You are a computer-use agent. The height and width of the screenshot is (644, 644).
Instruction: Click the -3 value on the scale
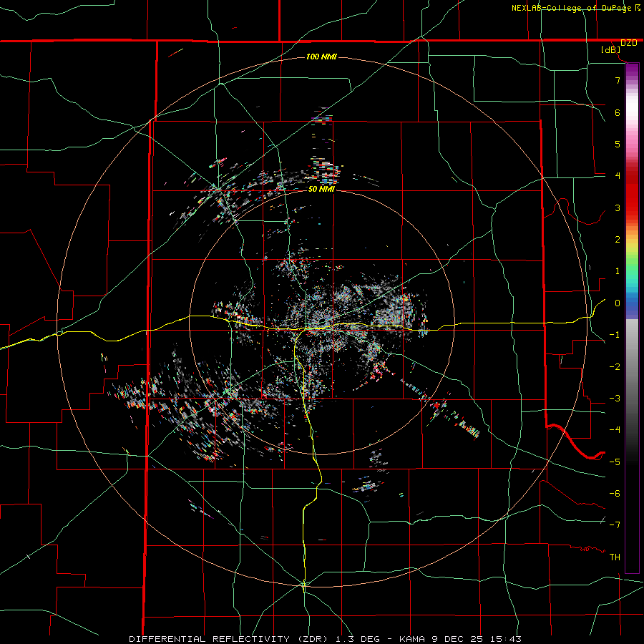(615, 399)
